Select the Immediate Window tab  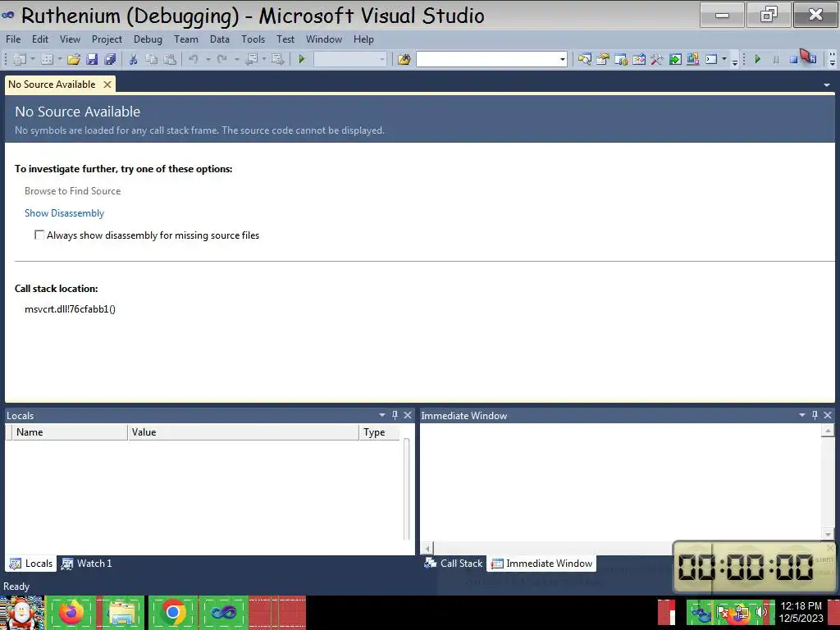tap(541, 564)
